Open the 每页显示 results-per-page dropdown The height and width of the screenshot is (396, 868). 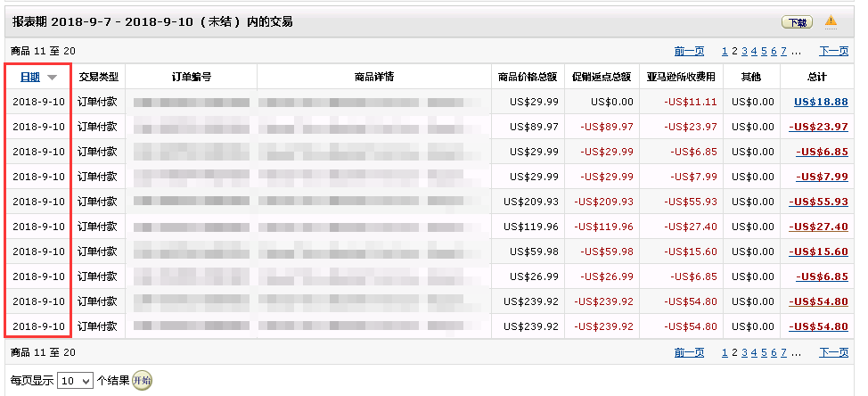click(x=75, y=381)
